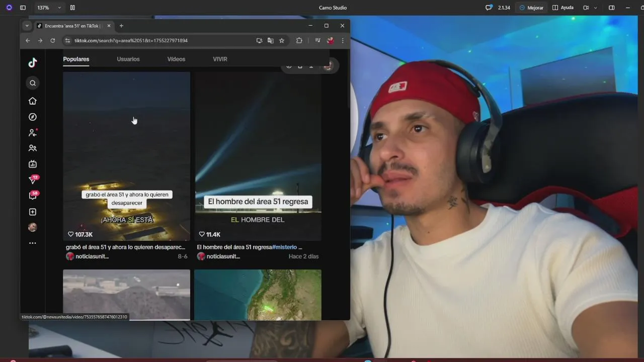Click the #misterio hashtag link
This screenshot has height=362, width=644.
(285, 247)
